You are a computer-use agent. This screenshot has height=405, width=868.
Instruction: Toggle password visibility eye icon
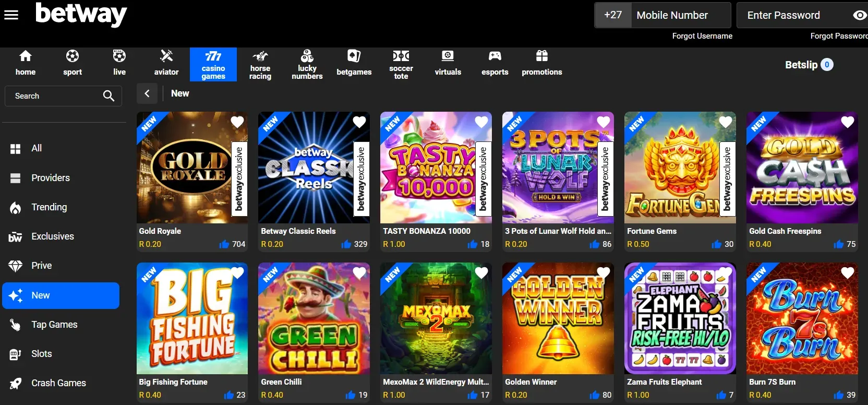coord(859,15)
